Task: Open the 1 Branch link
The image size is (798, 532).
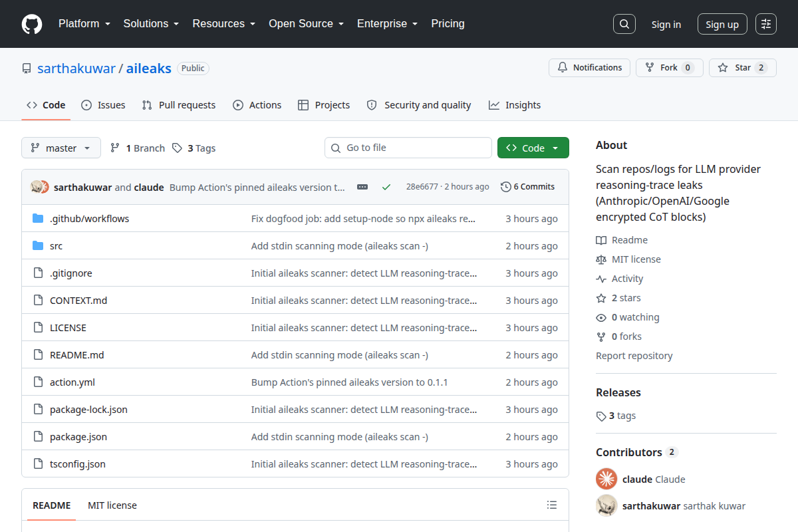Action: pos(137,148)
